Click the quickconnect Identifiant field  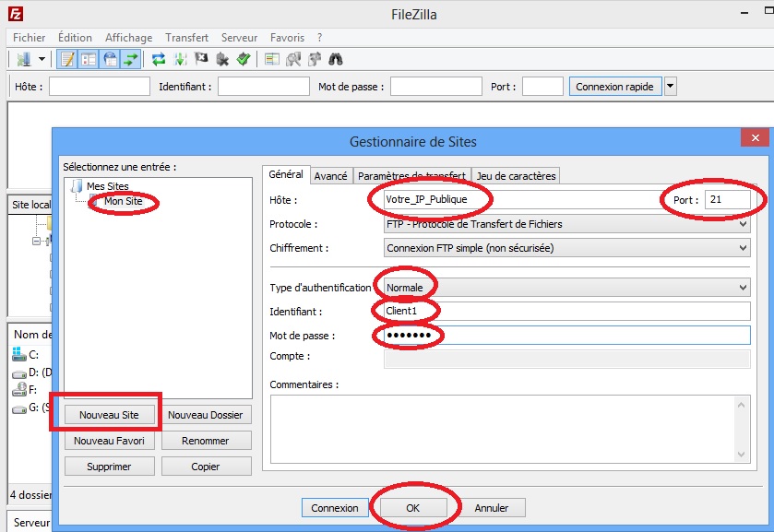pos(264,87)
